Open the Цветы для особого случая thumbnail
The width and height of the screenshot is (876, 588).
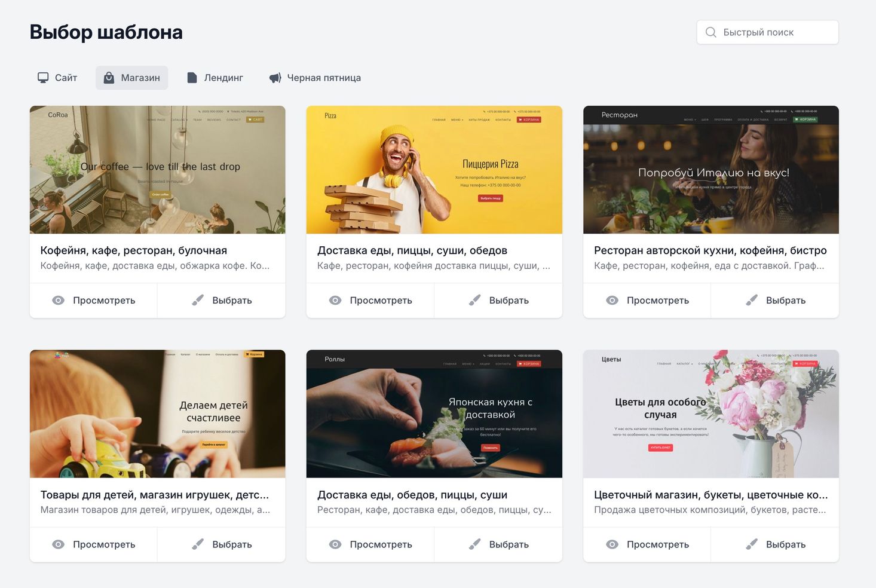coord(711,414)
